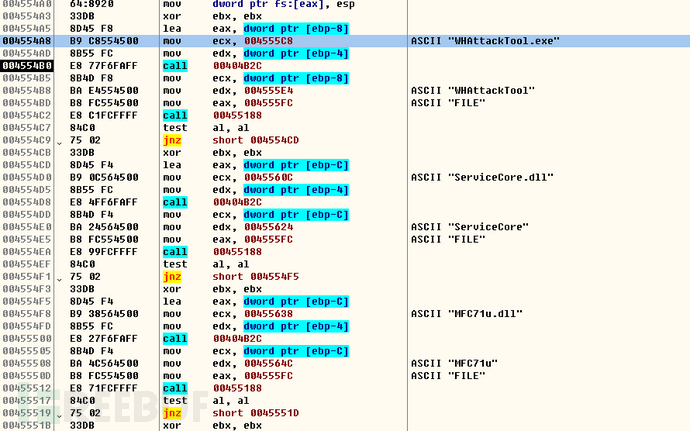
Task: Click the comment ASCII "ServiceCore.dll"
Action: pyautogui.click(x=482, y=177)
